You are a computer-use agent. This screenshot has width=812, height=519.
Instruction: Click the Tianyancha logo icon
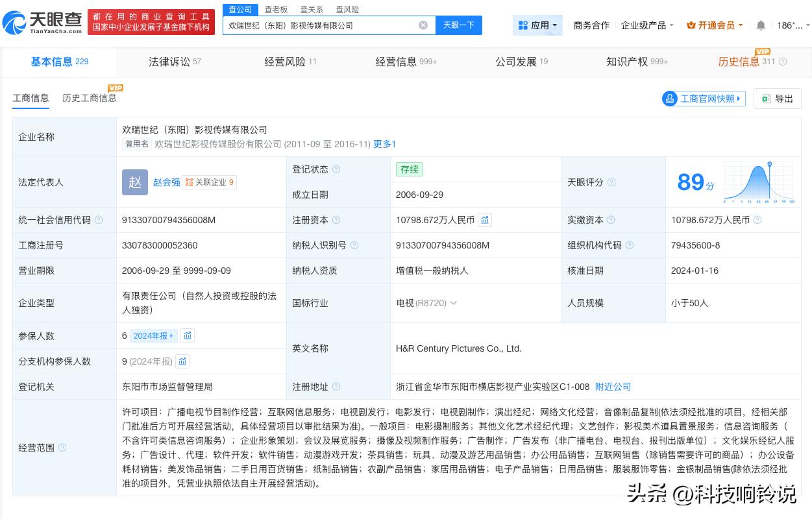click(x=14, y=24)
